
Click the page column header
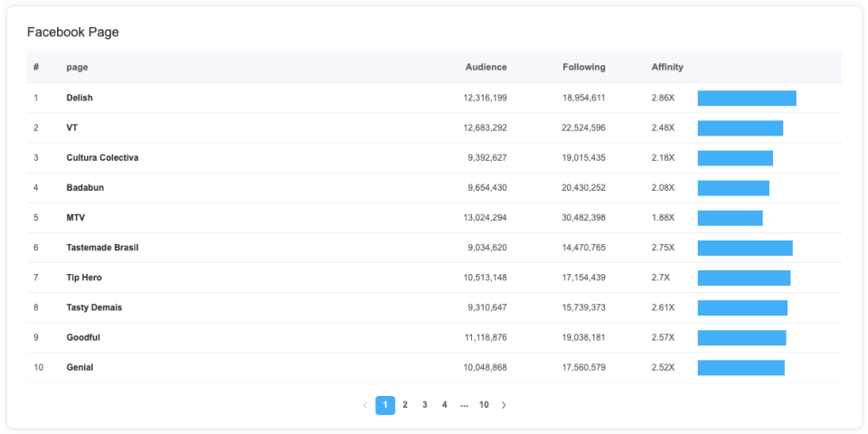tap(77, 68)
